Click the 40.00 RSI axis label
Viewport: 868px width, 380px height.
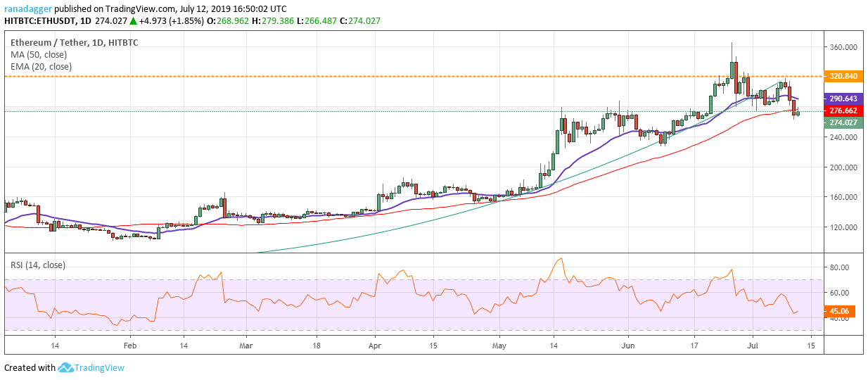(838, 318)
